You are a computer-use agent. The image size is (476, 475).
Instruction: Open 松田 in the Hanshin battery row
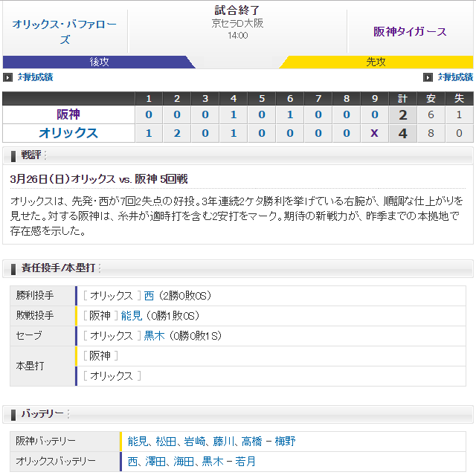[x=167, y=442]
